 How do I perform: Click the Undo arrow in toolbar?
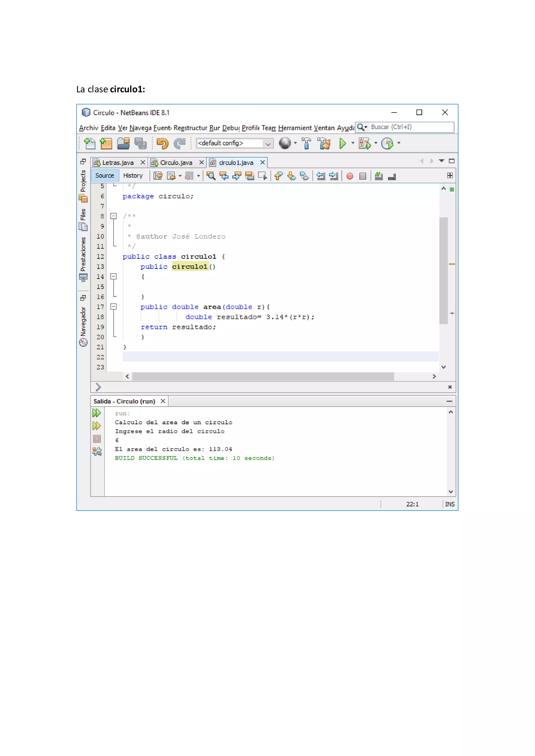tap(162, 144)
